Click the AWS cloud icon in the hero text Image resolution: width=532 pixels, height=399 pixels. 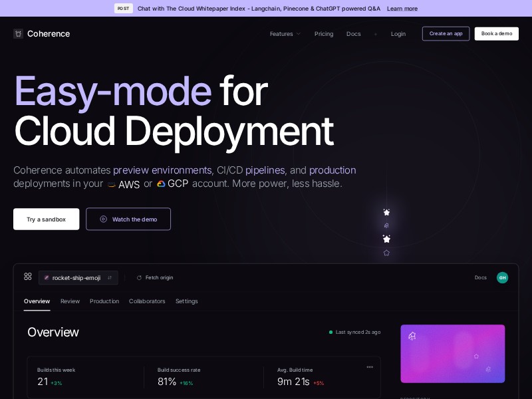tap(111, 184)
